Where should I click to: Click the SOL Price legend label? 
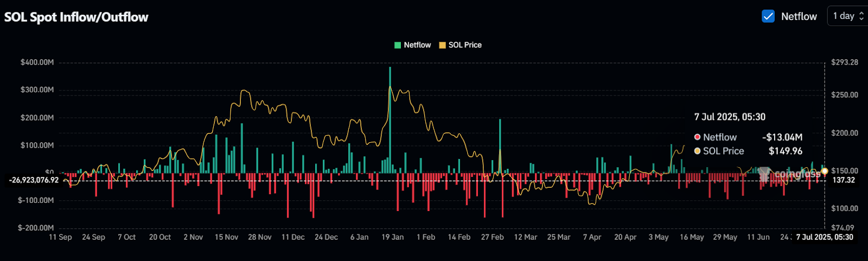click(x=465, y=45)
